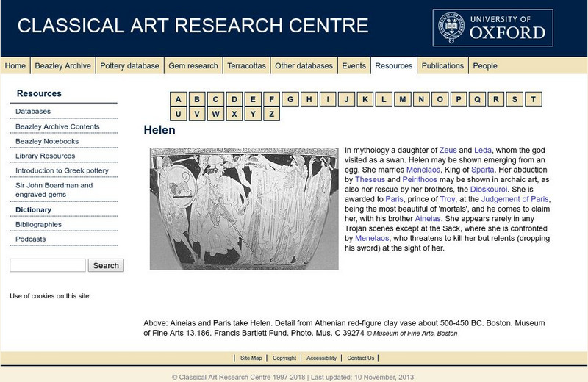Click the letter K button
This screenshot has width=588, height=382.
(365, 99)
